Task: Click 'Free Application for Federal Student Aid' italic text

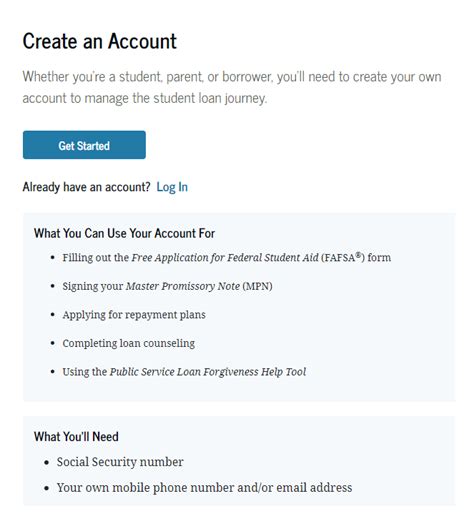Action: point(225,258)
